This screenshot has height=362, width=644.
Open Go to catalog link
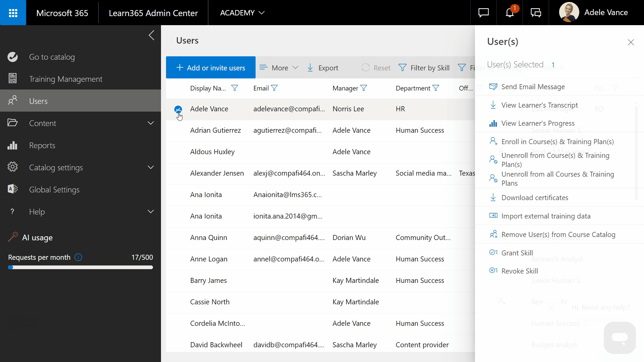[x=80, y=57]
